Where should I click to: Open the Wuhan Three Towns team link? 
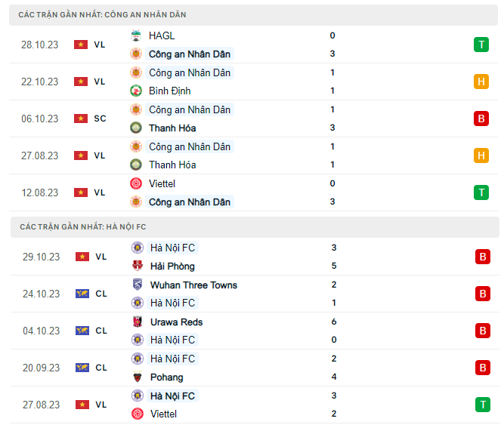(x=193, y=285)
